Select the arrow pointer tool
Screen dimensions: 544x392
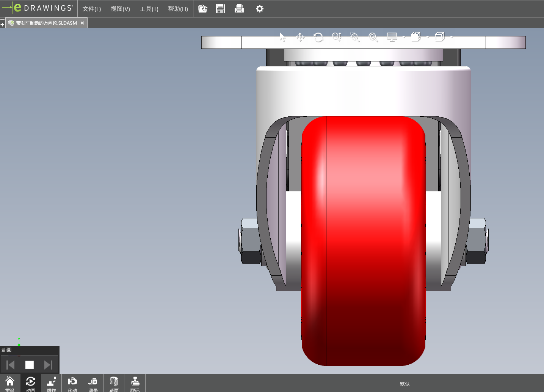[x=282, y=37]
